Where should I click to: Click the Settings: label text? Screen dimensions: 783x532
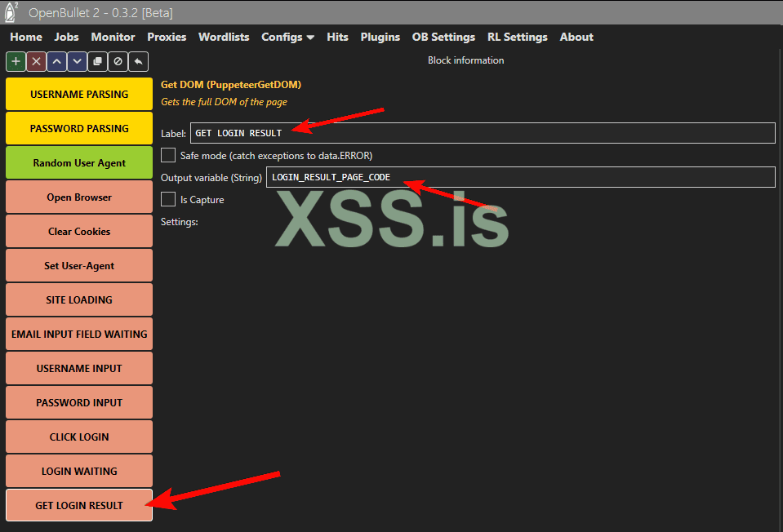pos(180,222)
